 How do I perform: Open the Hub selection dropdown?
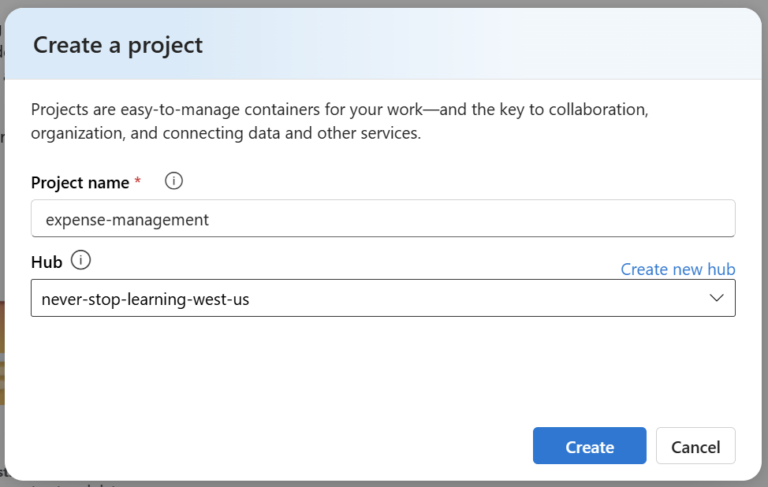pyautogui.click(x=383, y=298)
